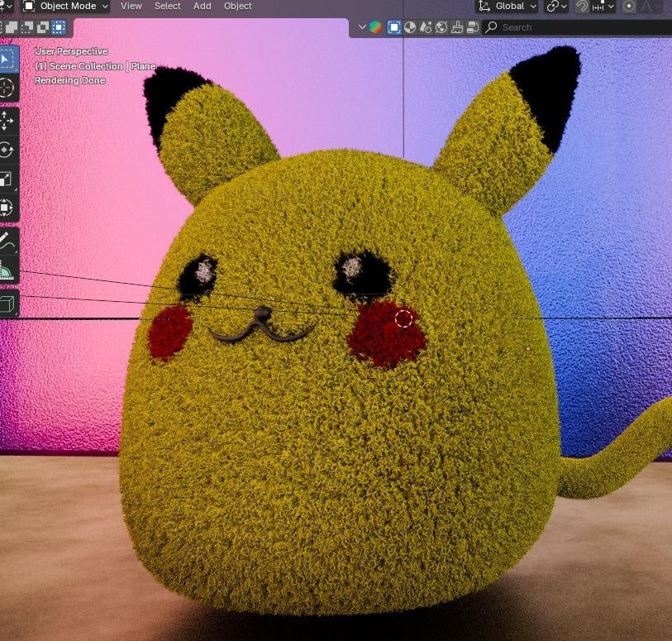Click the magnifier icon in the search box

[x=491, y=27]
